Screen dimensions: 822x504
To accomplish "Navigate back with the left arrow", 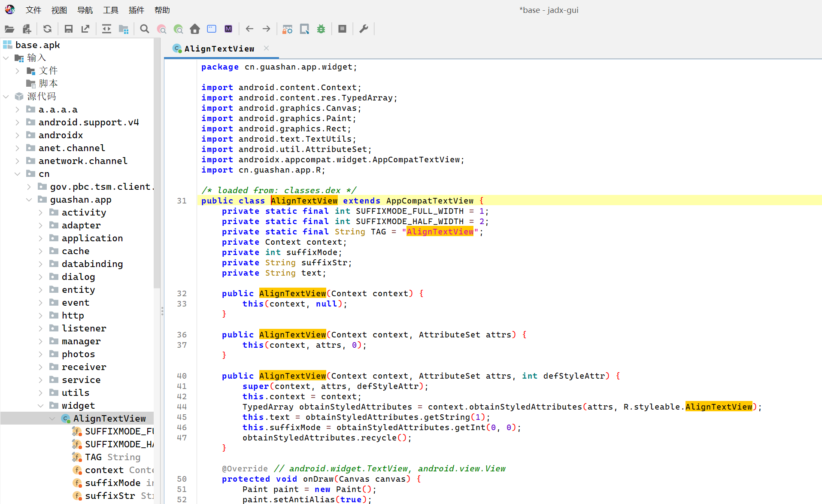I will click(x=249, y=29).
